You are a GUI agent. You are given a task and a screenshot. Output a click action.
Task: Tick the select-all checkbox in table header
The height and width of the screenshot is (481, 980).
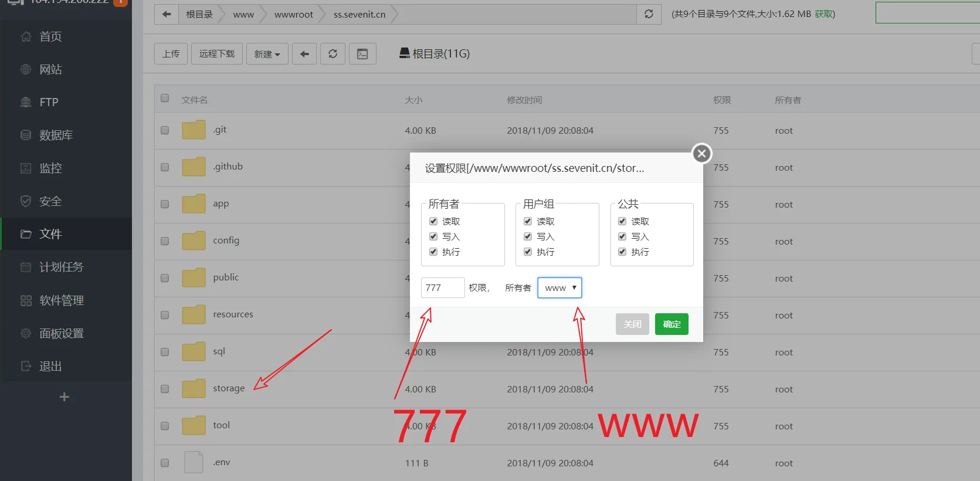coord(165,98)
